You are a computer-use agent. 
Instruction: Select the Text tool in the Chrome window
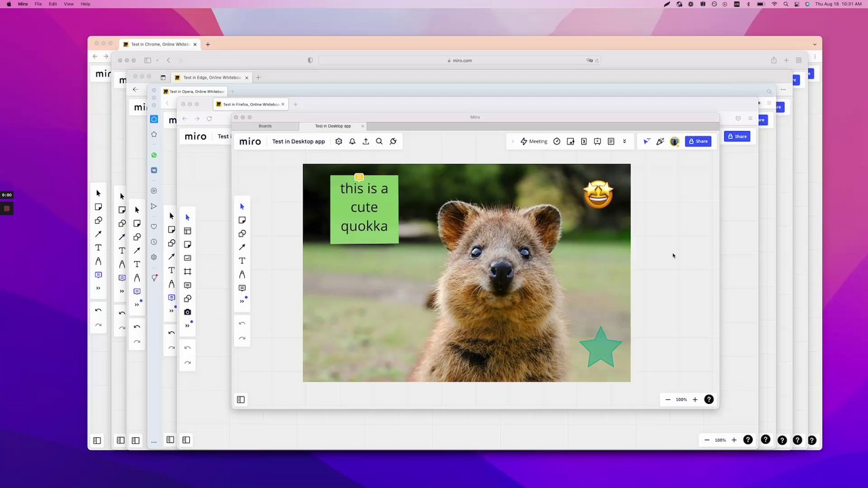98,247
